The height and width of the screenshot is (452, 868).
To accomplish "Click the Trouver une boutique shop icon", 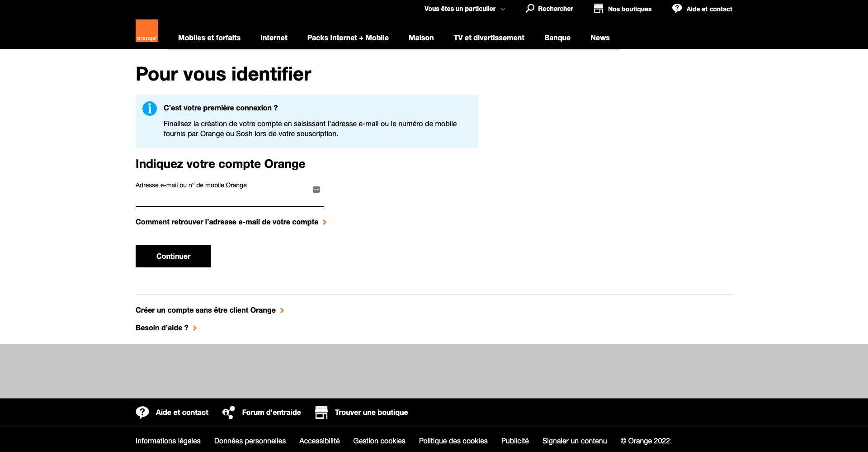I will [x=321, y=412].
